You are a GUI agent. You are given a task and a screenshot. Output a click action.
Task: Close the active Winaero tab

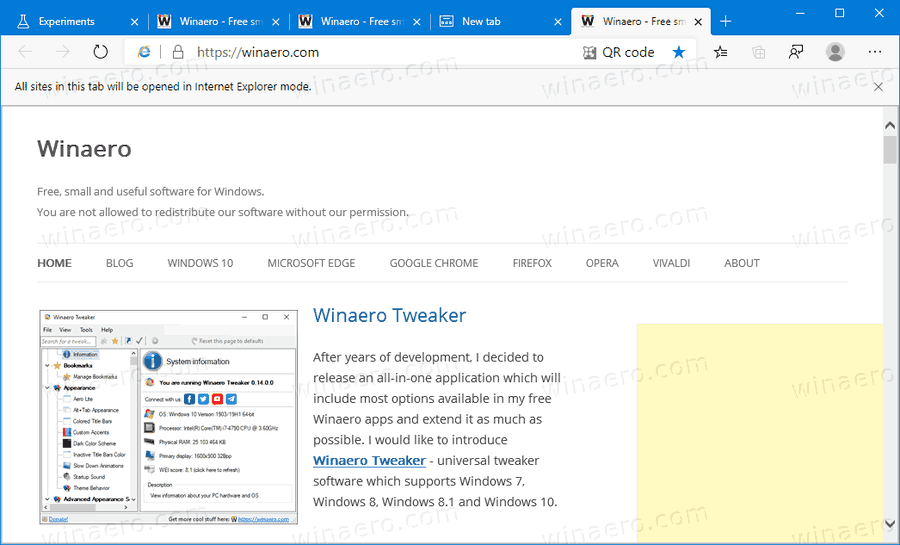(x=698, y=22)
